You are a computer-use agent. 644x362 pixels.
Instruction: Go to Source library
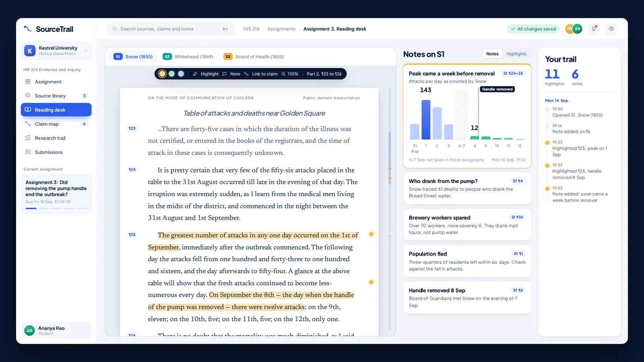click(x=56, y=96)
